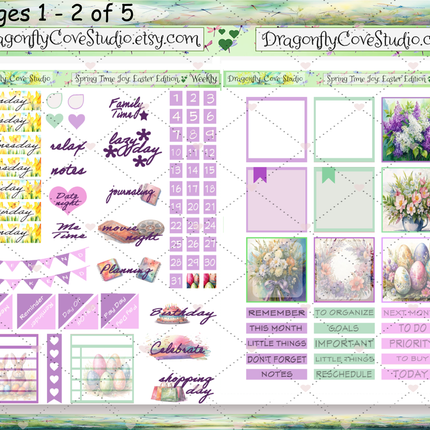Click the DON'T FORGET label

[x=277, y=359]
